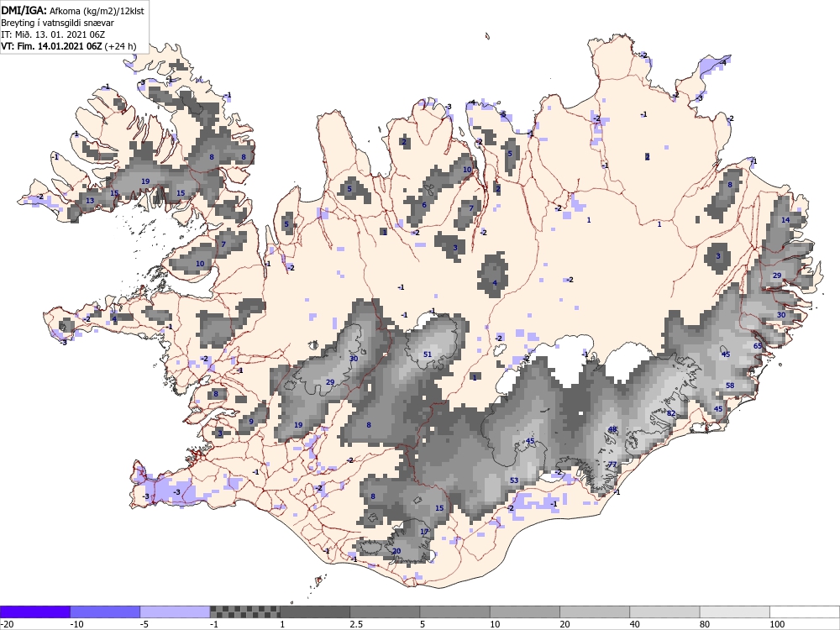The image size is (840, 630).
Task: Click the map value "13" in the Westfjords
Action: click(90, 201)
